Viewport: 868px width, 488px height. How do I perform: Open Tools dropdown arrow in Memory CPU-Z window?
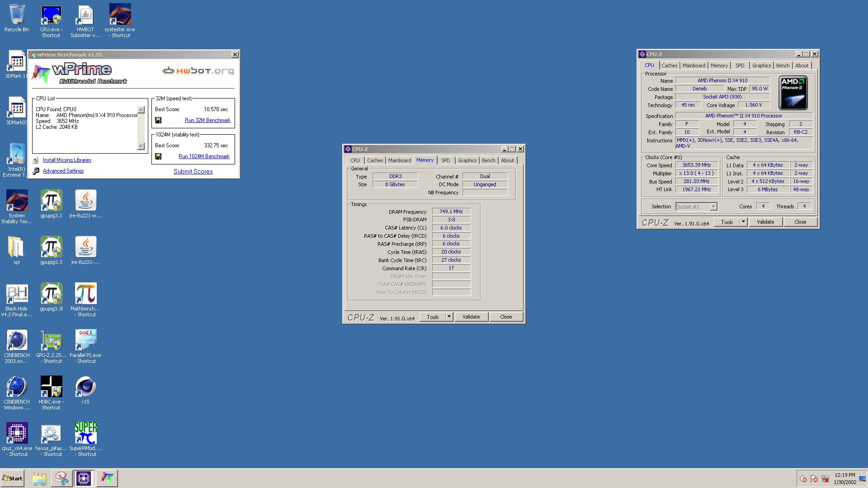449,317
